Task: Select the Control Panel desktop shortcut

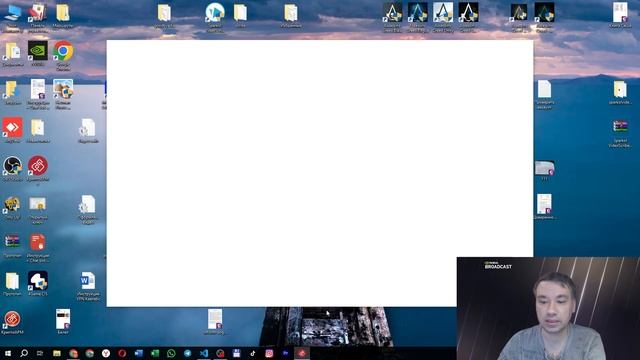Action: coord(38,18)
